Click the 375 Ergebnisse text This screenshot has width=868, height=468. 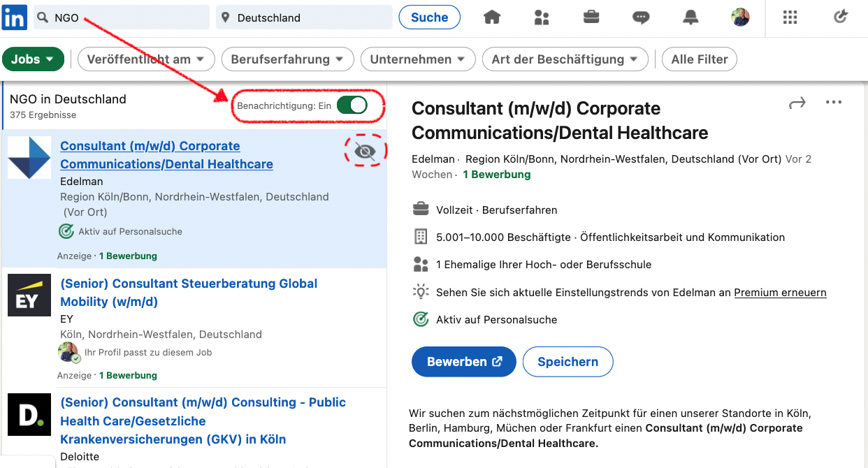[x=43, y=115]
